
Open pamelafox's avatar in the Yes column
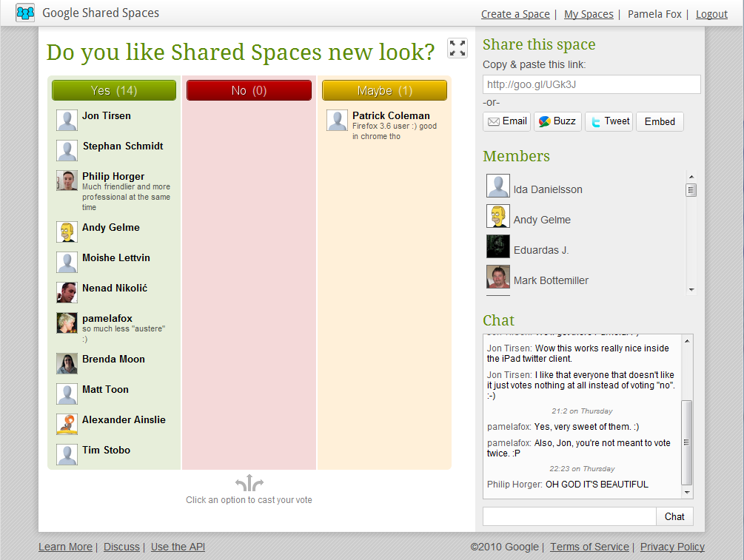point(67,323)
